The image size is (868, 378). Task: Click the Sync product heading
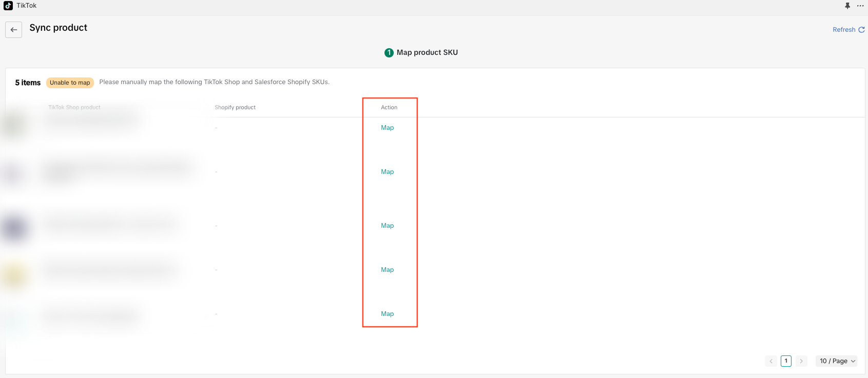[x=59, y=28]
